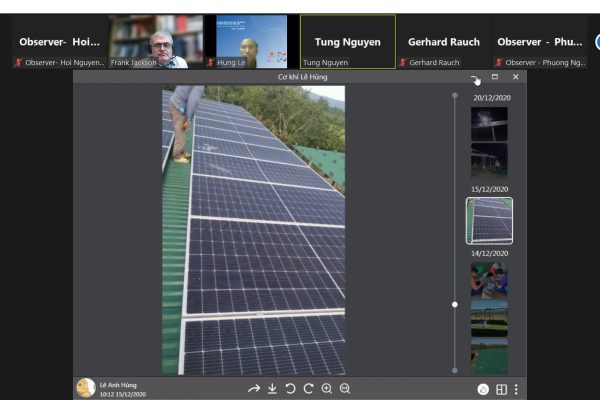Screen dimensions: 600x400
Task: Select Gerhard Rauch's participant tile
Action: (x=443, y=42)
